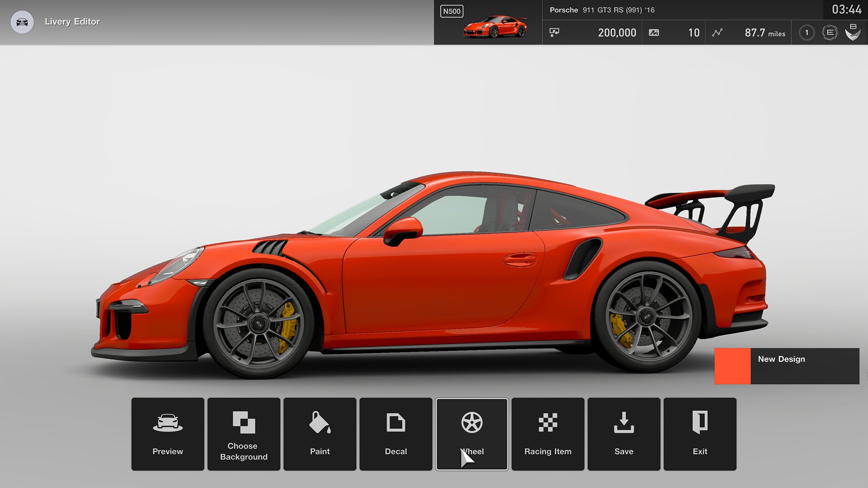The height and width of the screenshot is (488, 868).
Task: Click the Exit button label
Action: point(699,450)
